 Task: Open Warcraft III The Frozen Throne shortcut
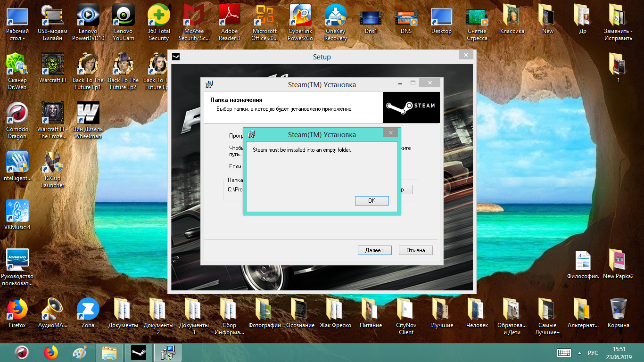[x=53, y=120]
